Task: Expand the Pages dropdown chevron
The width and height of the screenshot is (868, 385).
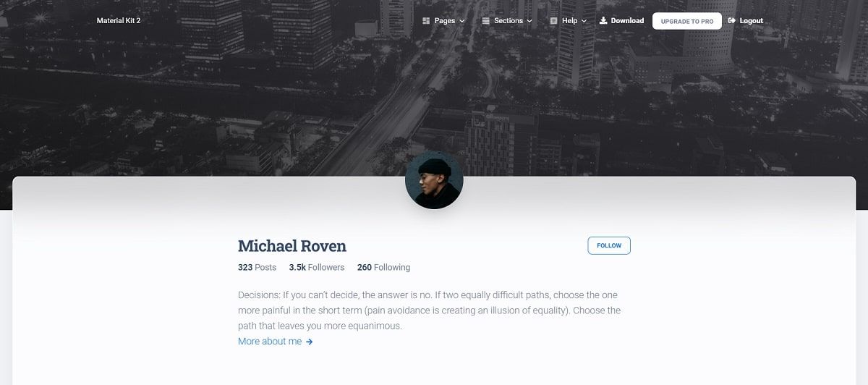Action: (x=462, y=21)
